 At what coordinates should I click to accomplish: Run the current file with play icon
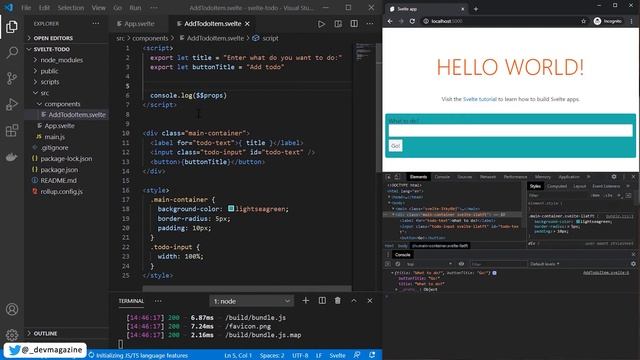(322, 24)
